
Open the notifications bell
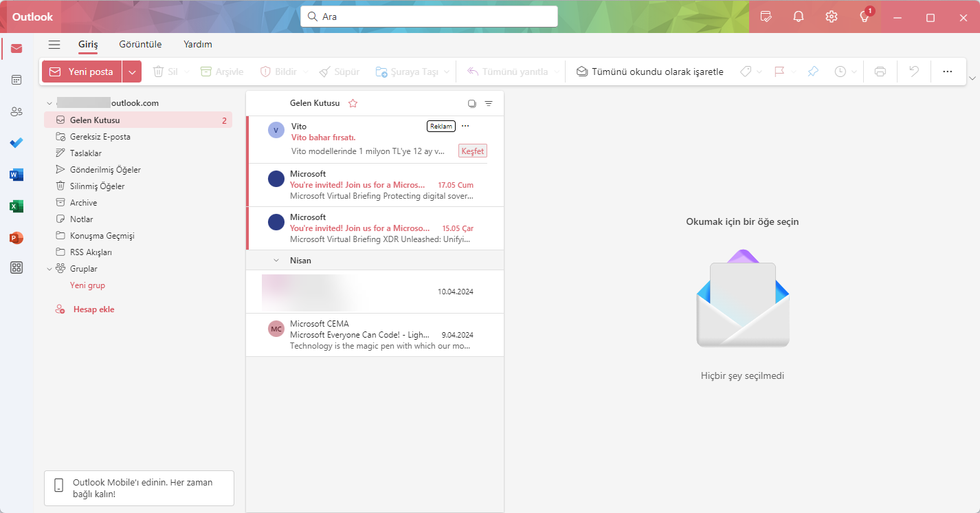(x=799, y=17)
